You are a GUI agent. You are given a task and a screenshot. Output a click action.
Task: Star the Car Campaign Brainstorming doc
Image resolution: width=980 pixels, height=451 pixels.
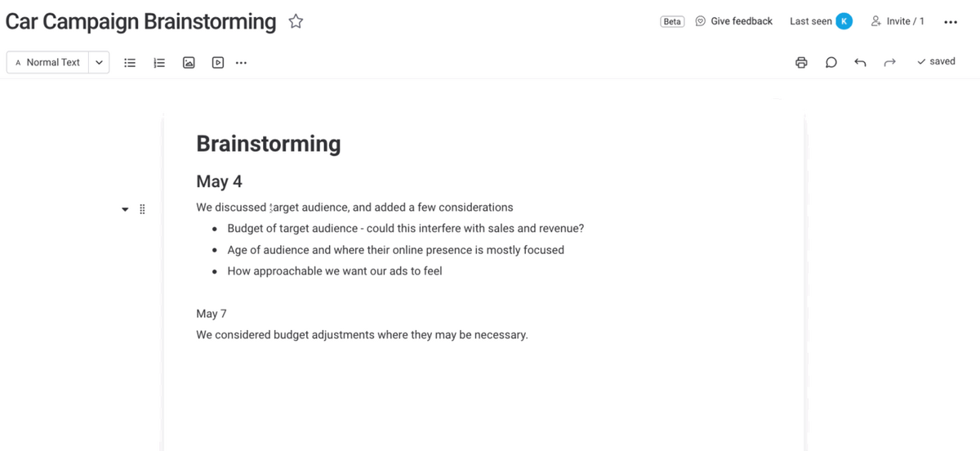point(296,22)
